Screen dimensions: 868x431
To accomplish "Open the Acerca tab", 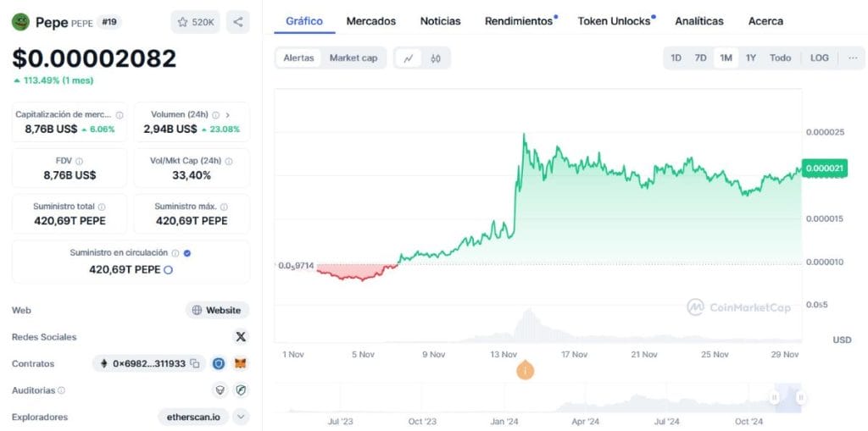I will tap(765, 21).
